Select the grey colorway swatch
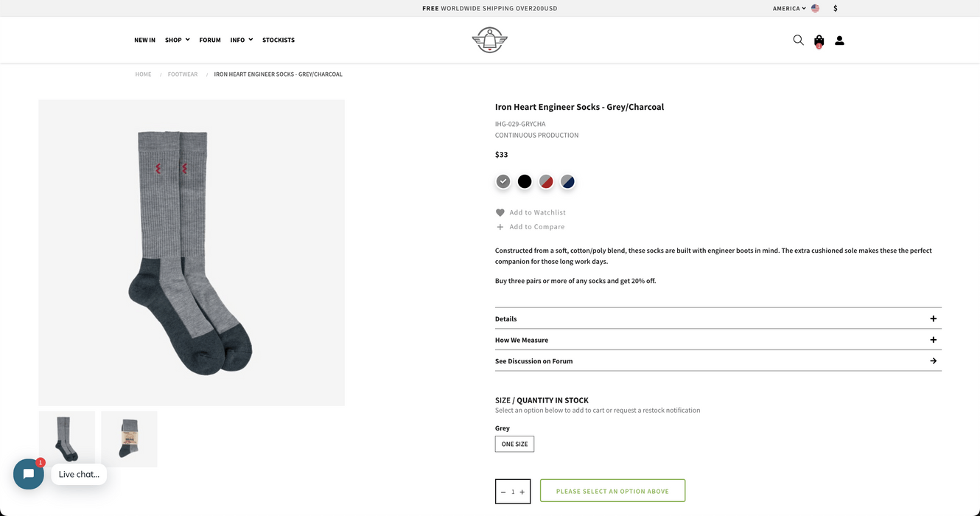 point(503,181)
